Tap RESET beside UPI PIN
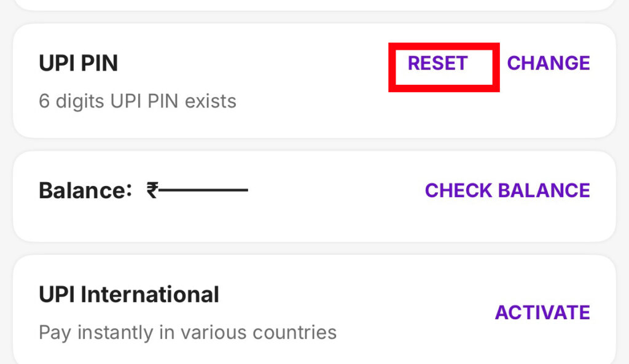The width and height of the screenshot is (629, 364). (437, 63)
